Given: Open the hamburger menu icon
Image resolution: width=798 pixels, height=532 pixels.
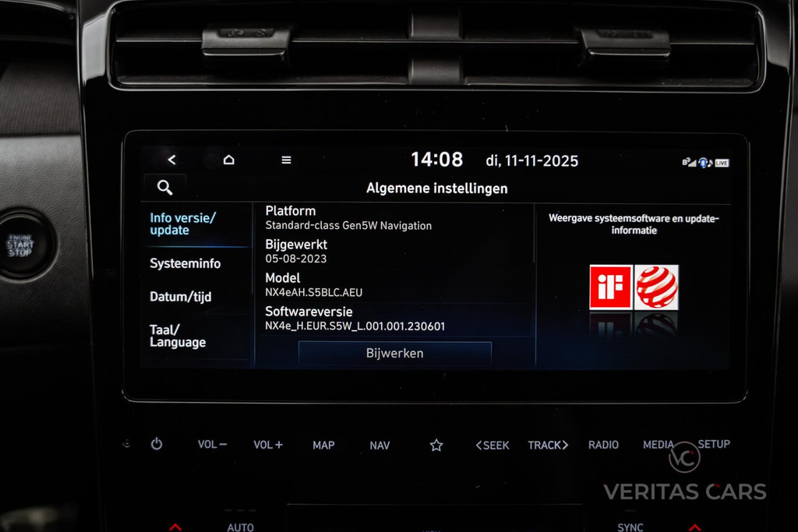Looking at the screenshot, I should [x=286, y=160].
